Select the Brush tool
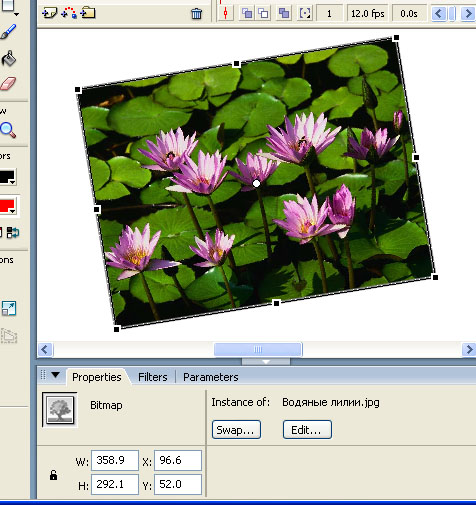The image size is (476, 505). (9, 31)
